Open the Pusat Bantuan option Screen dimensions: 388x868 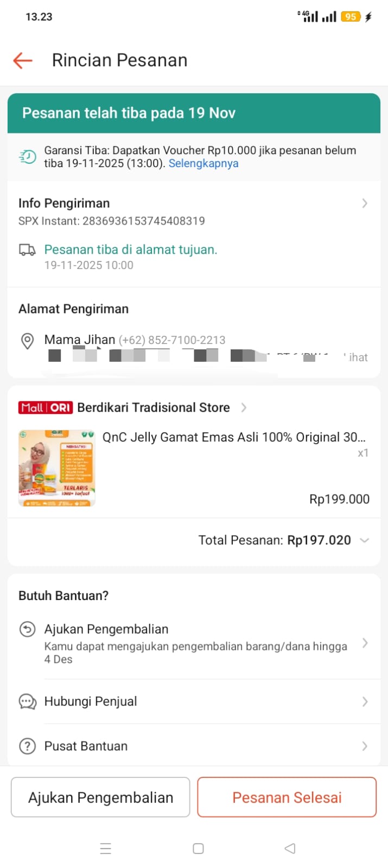click(x=195, y=746)
